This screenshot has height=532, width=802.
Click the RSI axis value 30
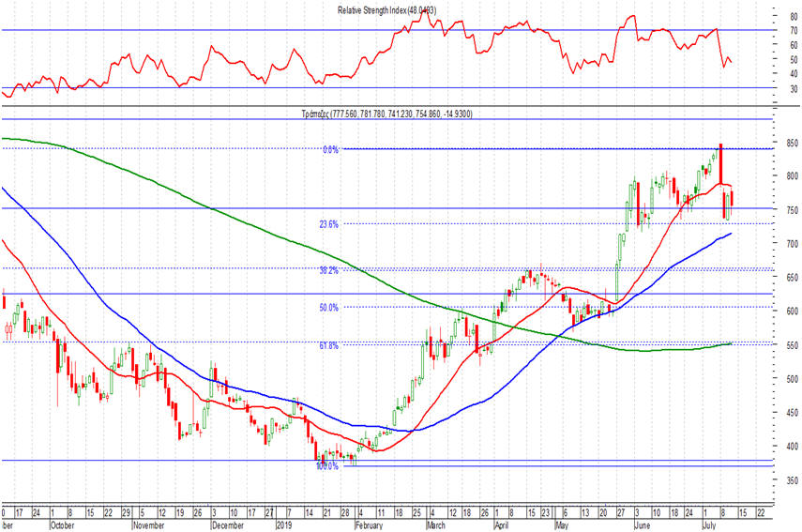coord(794,89)
